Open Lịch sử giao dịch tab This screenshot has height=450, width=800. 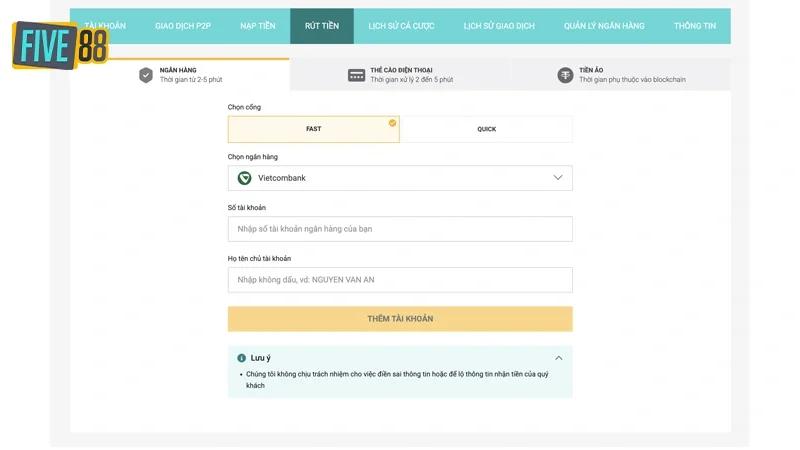[x=499, y=26]
